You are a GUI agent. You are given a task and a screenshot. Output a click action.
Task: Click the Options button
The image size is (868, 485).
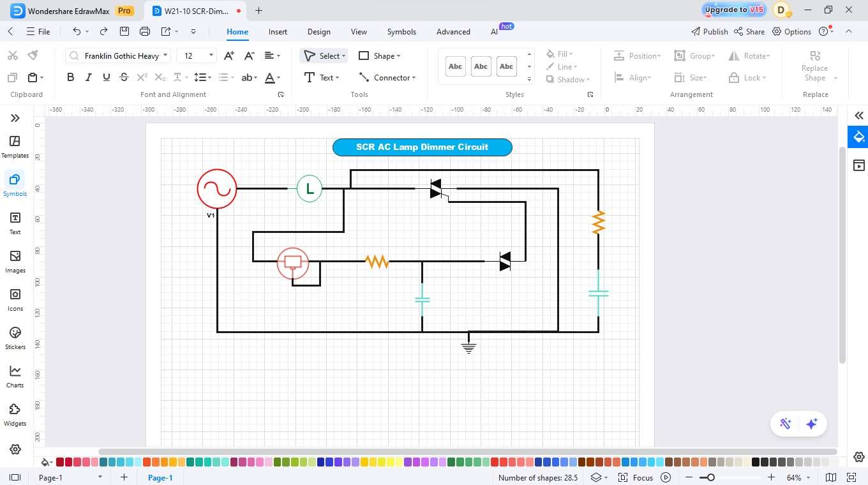point(791,31)
